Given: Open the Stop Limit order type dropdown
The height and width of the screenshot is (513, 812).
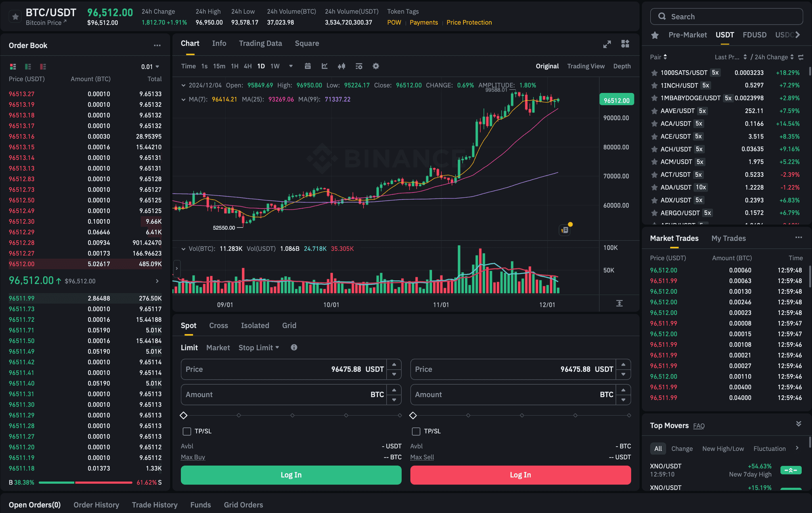Looking at the screenshot, I should 258,347.
